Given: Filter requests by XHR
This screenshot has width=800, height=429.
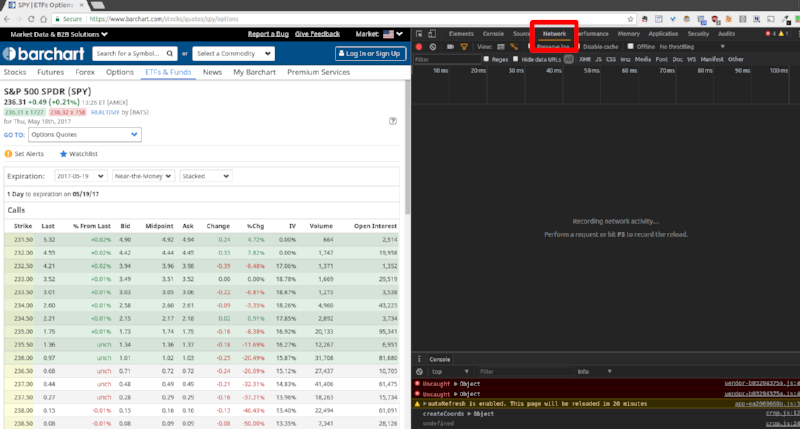Looking at the screenshot, I should pyautogui.click(x=585, y=59).
